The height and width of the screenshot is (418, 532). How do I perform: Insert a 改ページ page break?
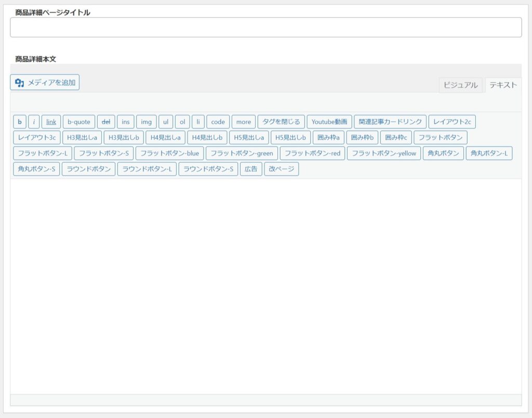tap(282, 169)
